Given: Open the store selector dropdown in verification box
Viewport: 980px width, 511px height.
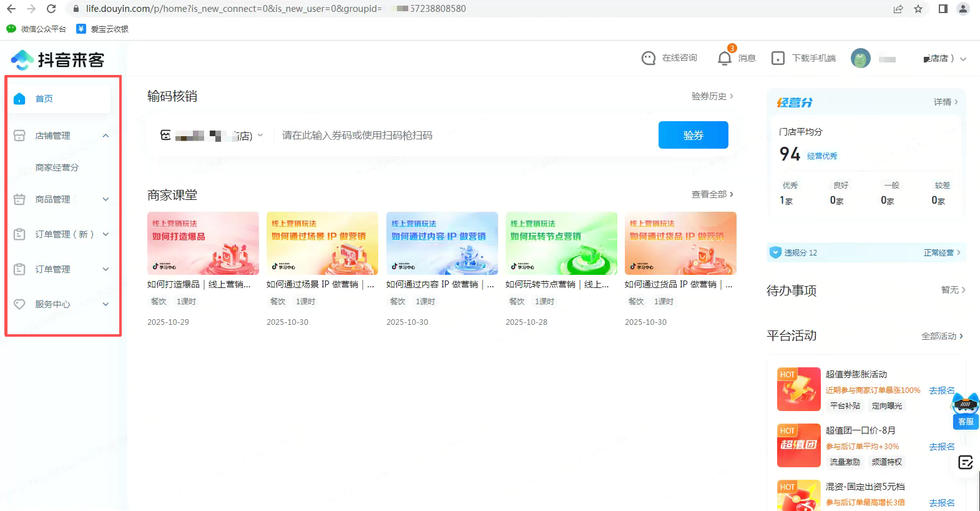Looking at the screenshot, I should click(260, 136).
